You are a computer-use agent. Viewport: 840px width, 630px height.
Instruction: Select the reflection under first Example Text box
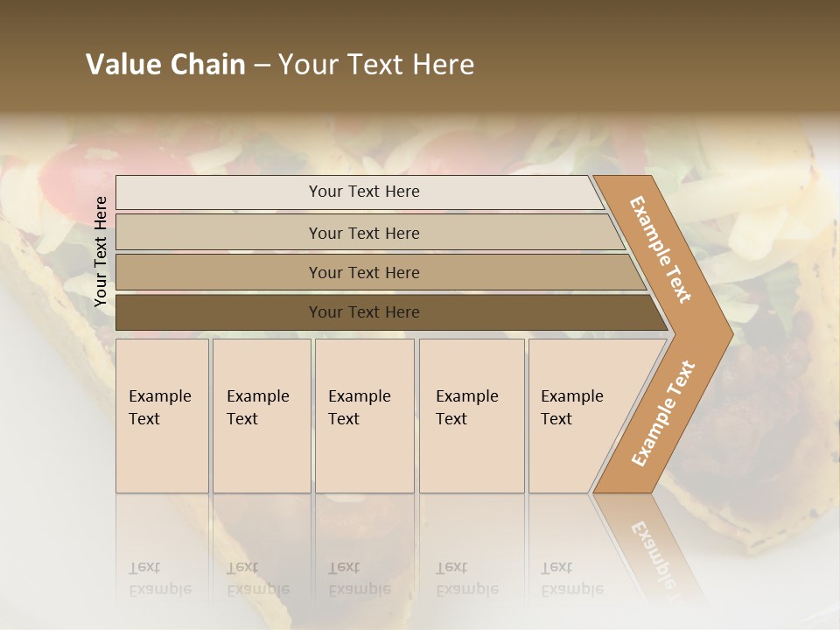coord(163,549)
